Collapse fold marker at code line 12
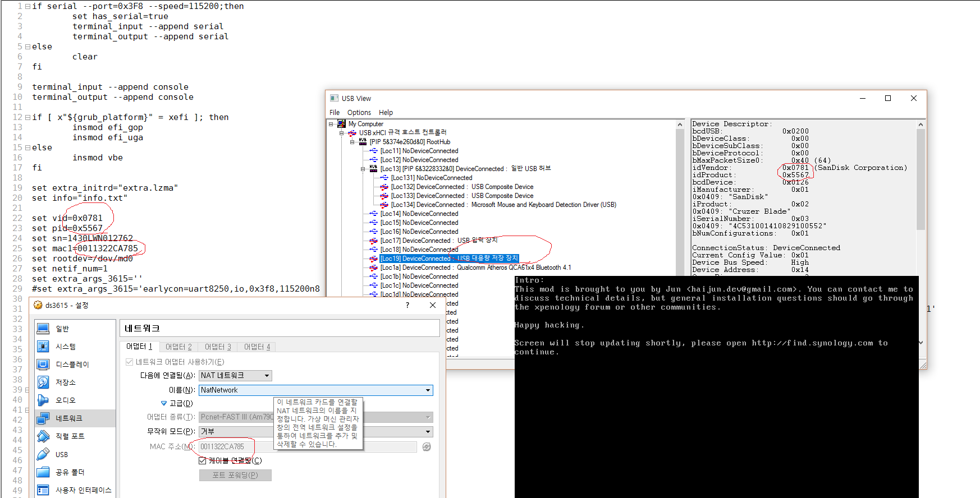Image resolution: width=980 pixels, height=498 pixels. 28,117
